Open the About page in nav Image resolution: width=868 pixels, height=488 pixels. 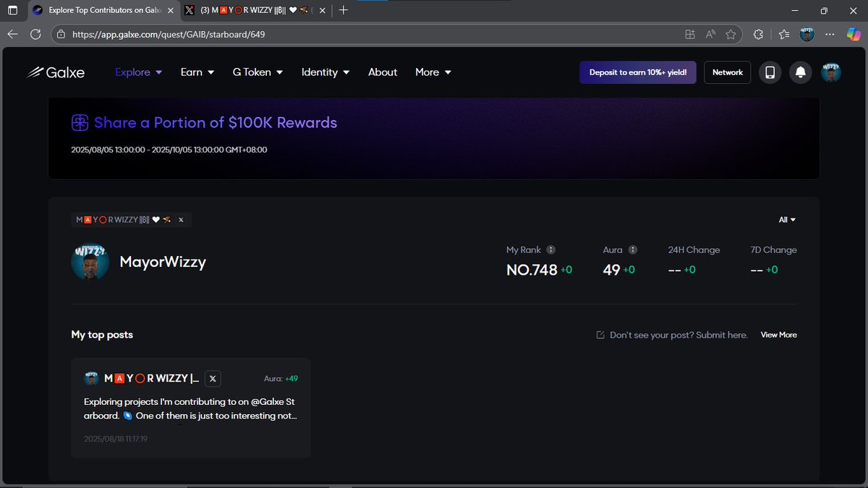click(383, 72)
